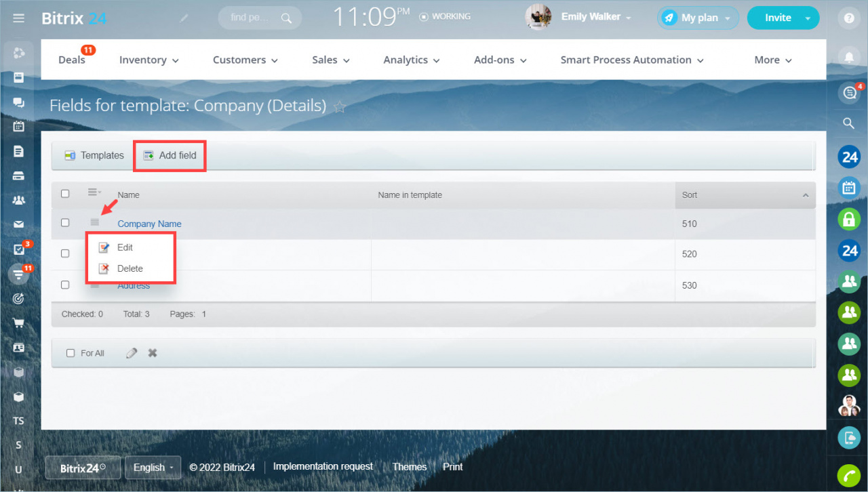
Task: Open the contact card icon in left sidebar
Action: point(19,348)
